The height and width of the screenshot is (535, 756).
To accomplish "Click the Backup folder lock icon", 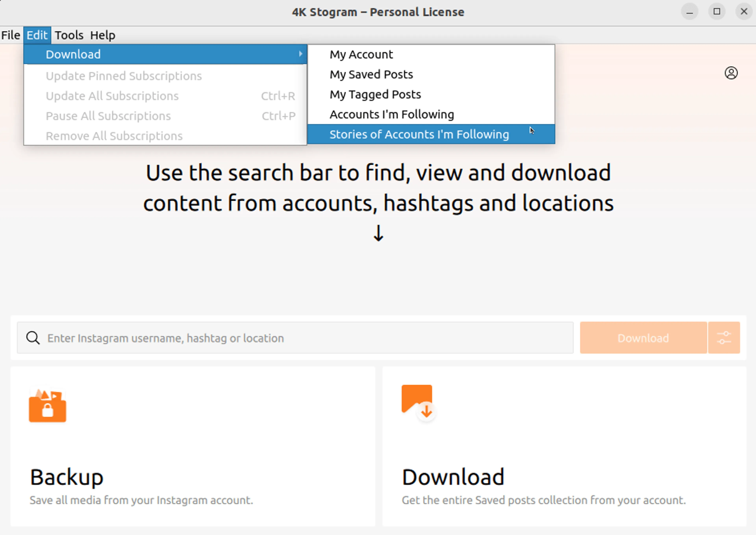I will tap(47, 405).
